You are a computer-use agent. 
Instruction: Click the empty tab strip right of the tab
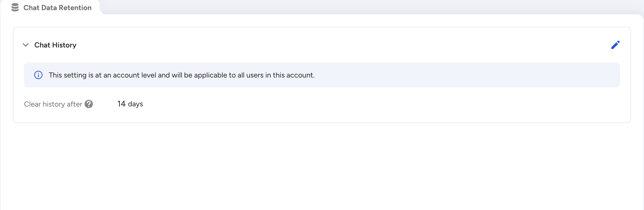(363, 7)
